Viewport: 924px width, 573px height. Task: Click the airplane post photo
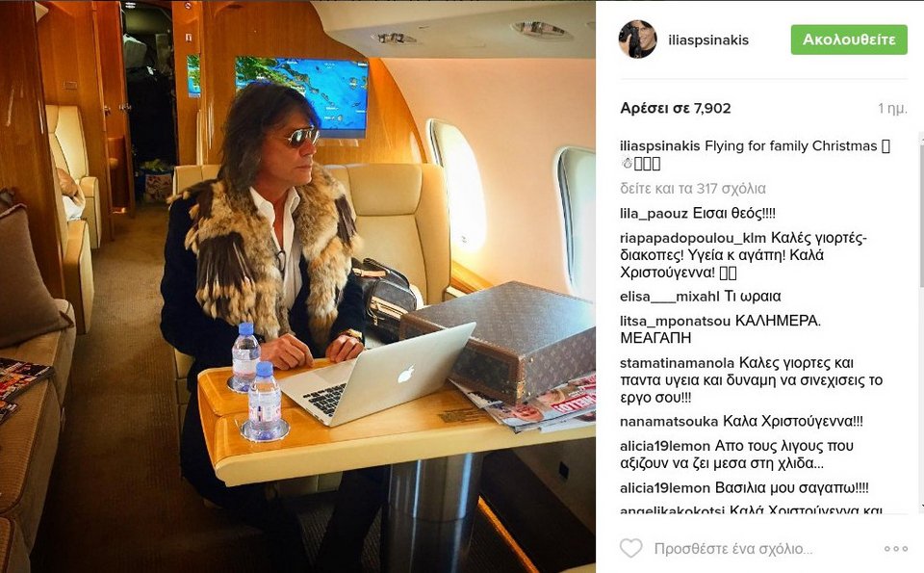[x=297, y=287]
